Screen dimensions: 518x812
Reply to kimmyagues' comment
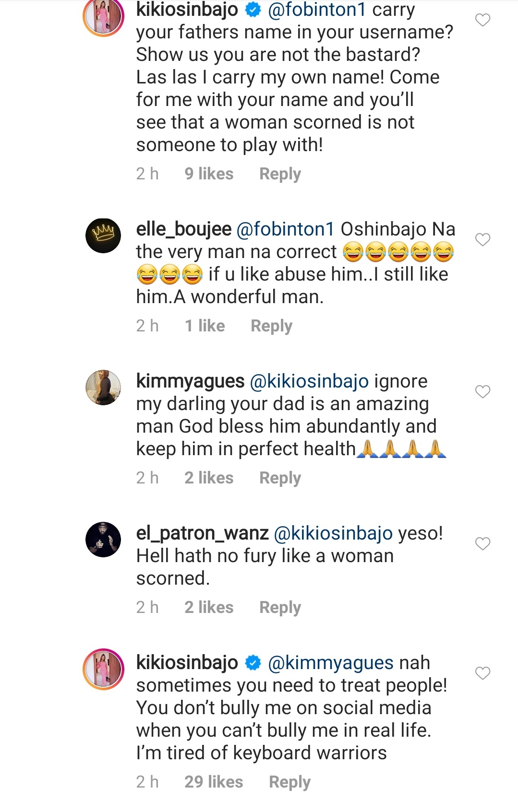click(x=280, y=478)
